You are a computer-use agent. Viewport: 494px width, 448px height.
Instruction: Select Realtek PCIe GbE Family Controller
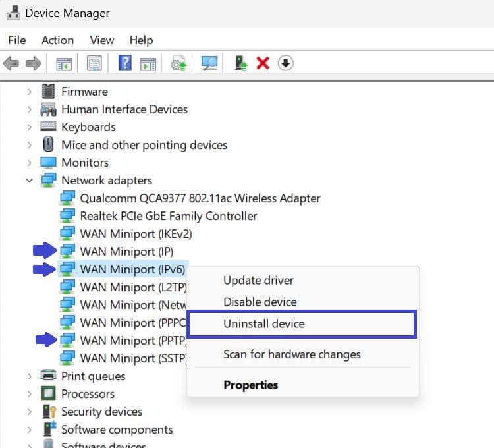[168, 215]
